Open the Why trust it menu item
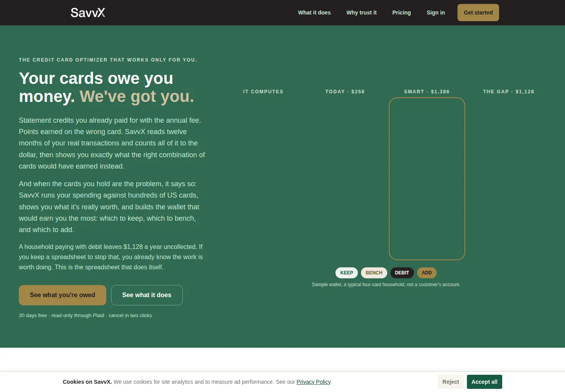This screenshot has height=392, width=565. [361, 13]
